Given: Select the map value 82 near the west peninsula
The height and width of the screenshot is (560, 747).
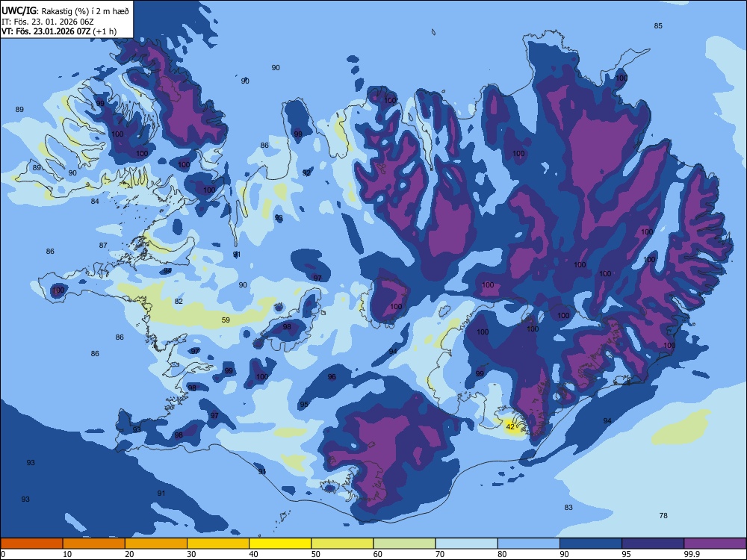Looking at the screenshot, I should pos(179,302).
